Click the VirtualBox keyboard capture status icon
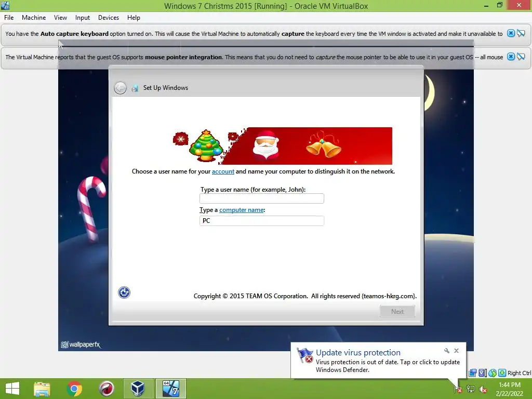Image resolution: width=532 pixels, height=399 pixels. coord(502,373)
